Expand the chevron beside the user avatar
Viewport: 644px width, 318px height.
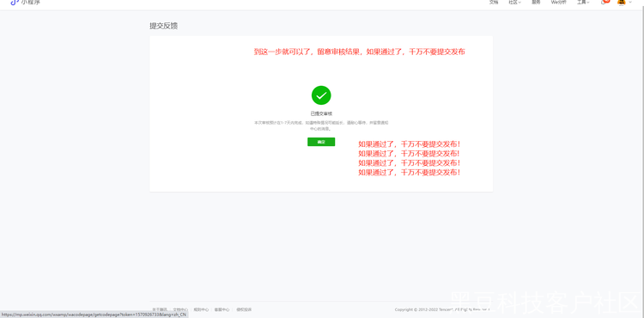(x=630, y=2)
